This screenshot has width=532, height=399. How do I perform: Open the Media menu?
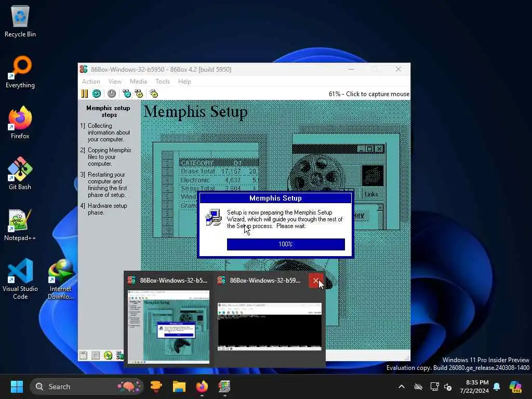click(x=138, y=82)
